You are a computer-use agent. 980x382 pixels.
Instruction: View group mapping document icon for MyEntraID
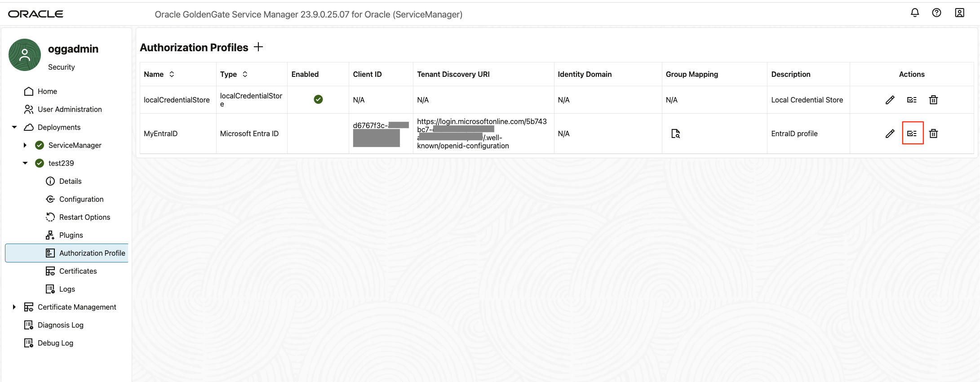675,133
